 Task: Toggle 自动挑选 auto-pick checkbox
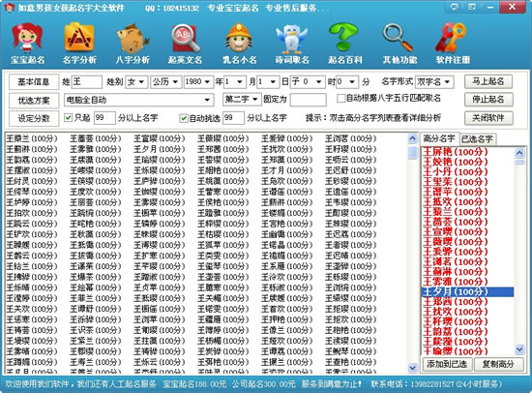click(x=184, y=118)
